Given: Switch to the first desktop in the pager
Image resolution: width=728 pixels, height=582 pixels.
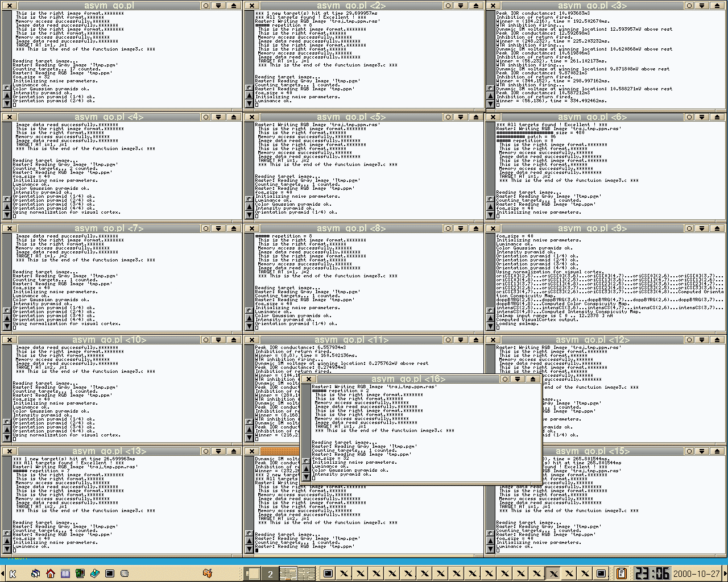Looking at the screenshot, I should pos(253,573).
